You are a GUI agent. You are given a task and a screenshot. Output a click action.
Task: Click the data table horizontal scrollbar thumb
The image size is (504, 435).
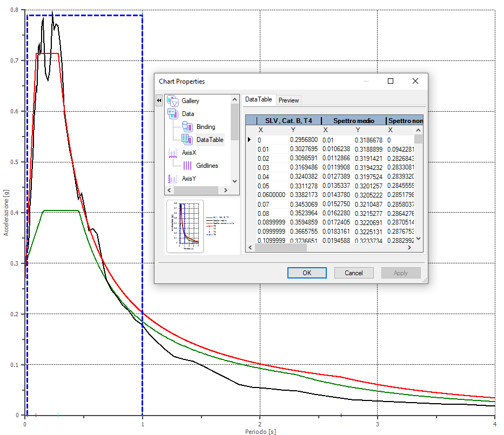pos(281,248)
